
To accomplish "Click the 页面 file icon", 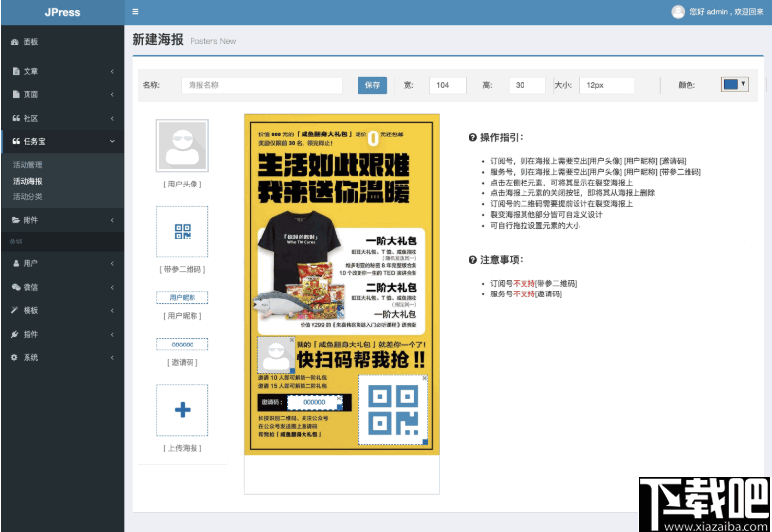I will click(16, 94).
